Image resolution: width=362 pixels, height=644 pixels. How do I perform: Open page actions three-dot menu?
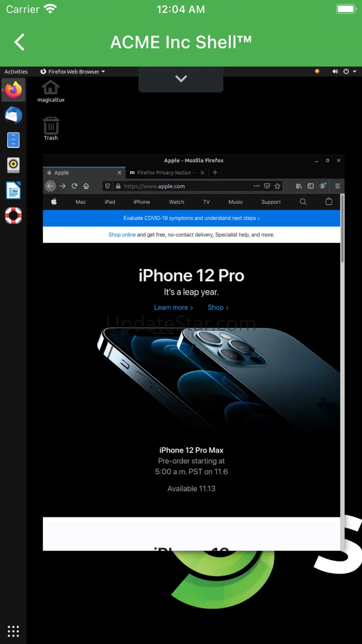tap(257, 186)
